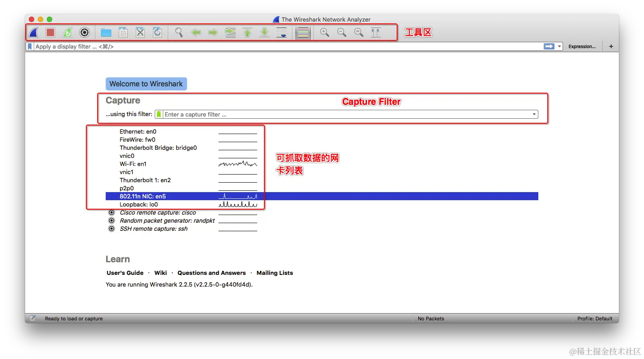Click the capture filter bookmark icon
644x359 pixels.
point(159,114)
